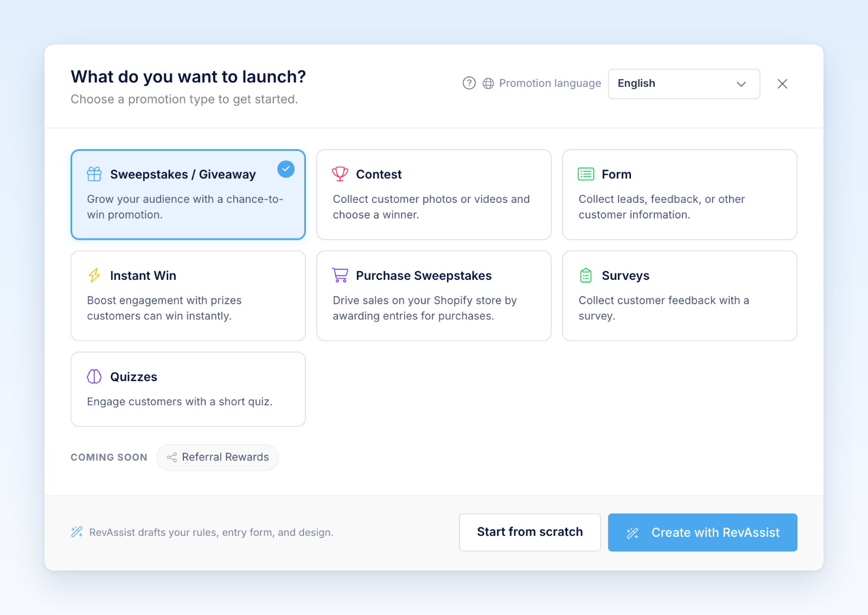Click 'Grow your audience' description text
The width and height of the screenshot is (868, 615).
185,207
